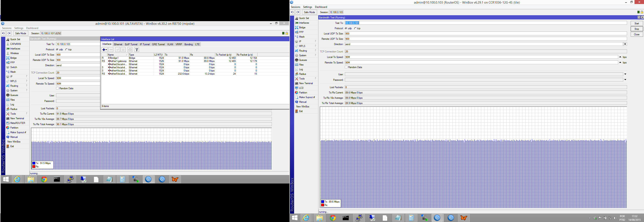Click the filter funnel in Interface List
644x222 pixels.
(x=137, y=50)
